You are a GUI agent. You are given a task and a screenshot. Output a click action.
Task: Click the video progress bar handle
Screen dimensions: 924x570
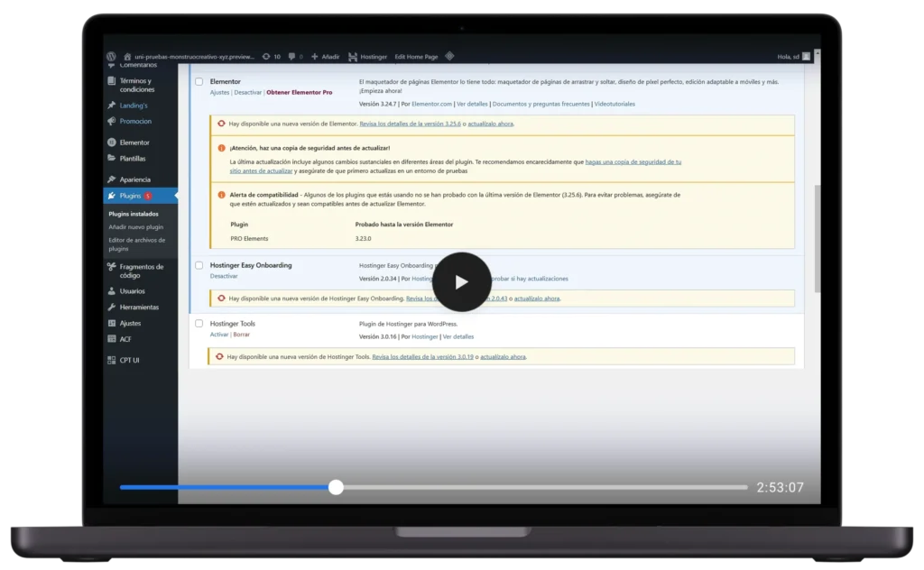click(x=336, y=487)
